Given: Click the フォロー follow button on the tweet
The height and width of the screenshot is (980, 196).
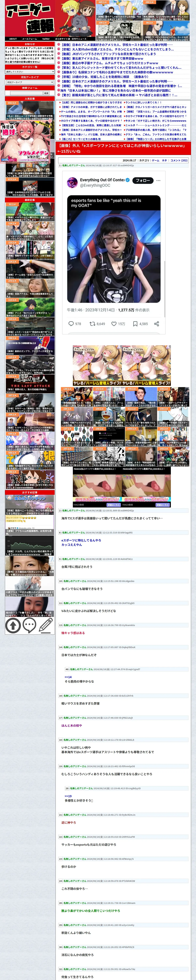Looking at the screenshot, I should [x=143, y=180].
